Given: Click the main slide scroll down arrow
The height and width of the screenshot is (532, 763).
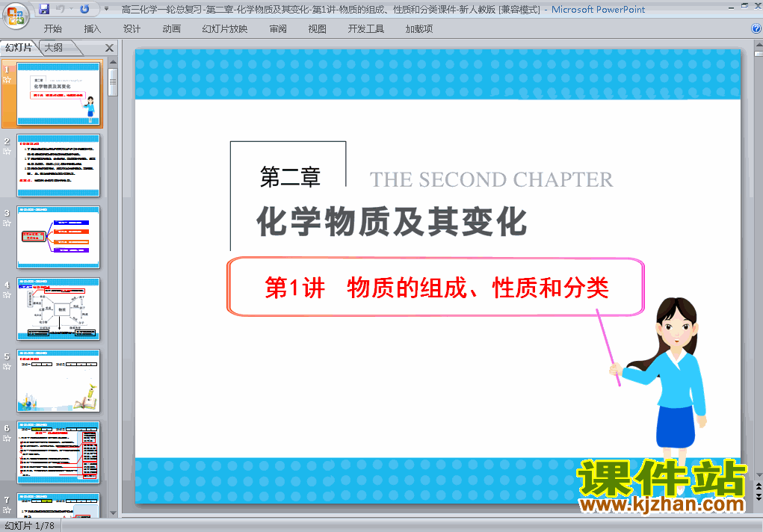Looking at the screenshot, I should click(x=759, y=474).
